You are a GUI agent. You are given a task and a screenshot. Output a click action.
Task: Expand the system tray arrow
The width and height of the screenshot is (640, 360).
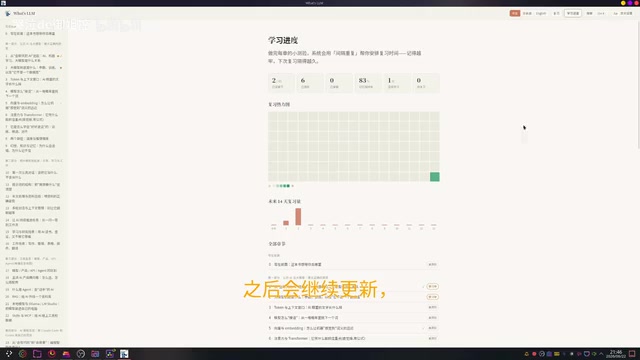pyautogui.click(x=601, y=354)
